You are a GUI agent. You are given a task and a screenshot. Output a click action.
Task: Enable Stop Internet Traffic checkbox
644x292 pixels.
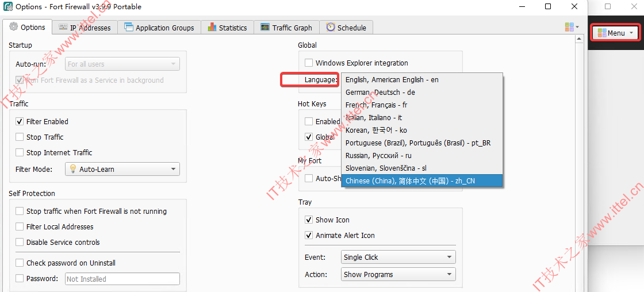point(20,153)
